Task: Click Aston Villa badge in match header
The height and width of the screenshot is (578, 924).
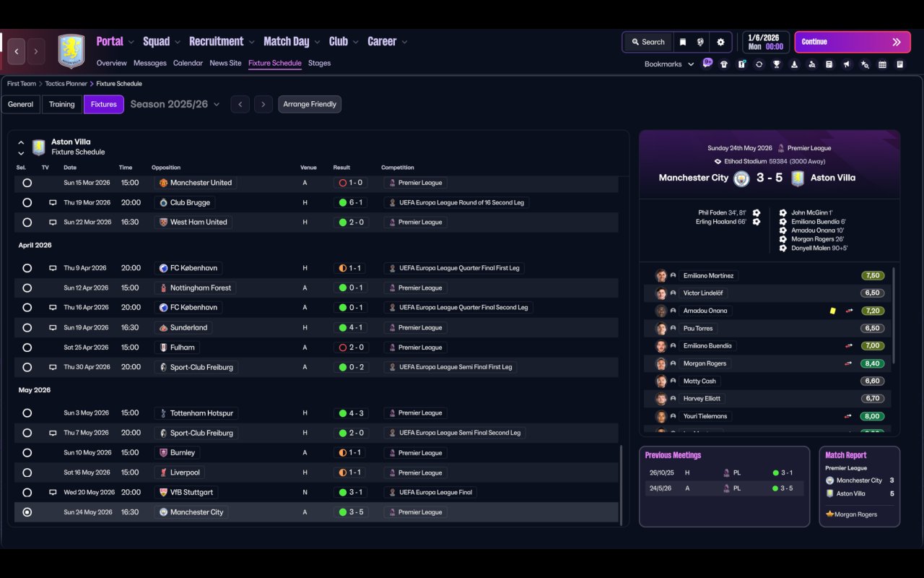Action: point(797,178)
